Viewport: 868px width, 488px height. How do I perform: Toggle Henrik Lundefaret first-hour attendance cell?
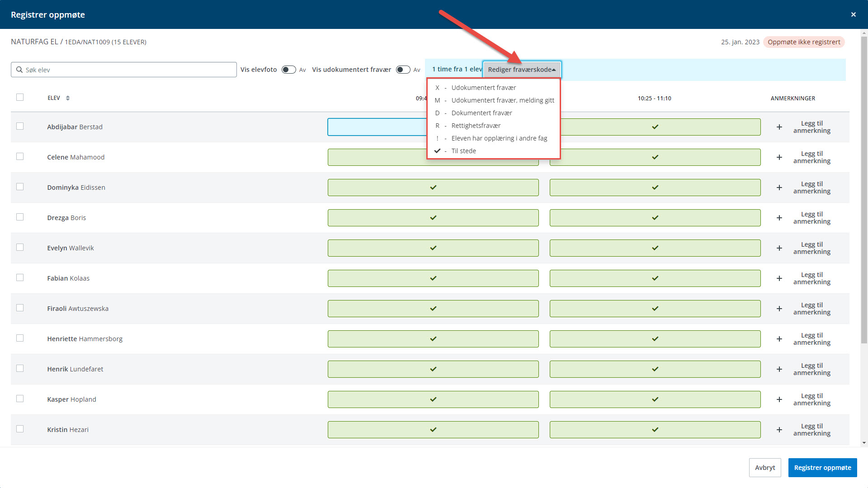(433, 369)
